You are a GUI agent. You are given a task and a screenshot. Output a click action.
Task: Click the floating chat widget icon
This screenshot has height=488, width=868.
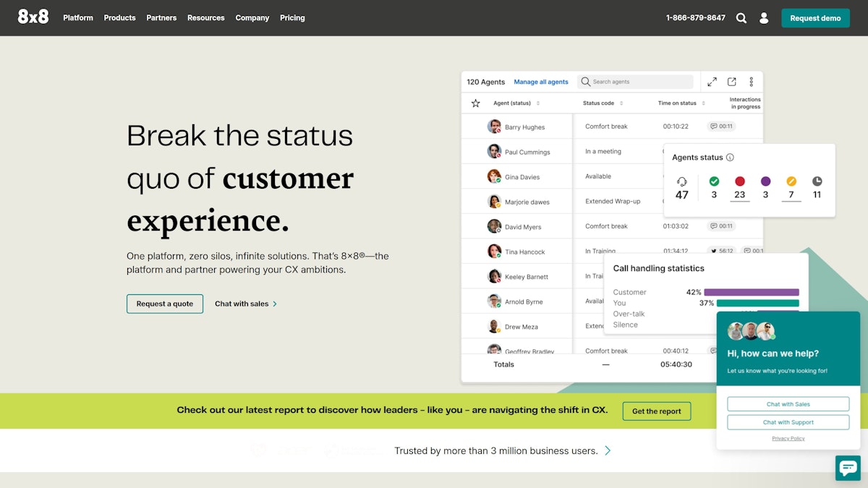point(848,468)
